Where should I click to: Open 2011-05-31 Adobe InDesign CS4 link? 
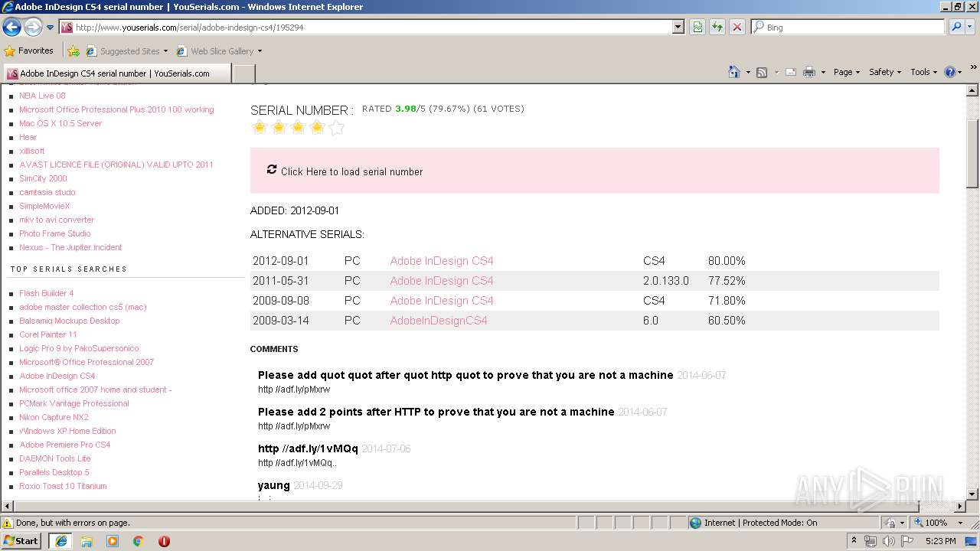pos(442,281)
